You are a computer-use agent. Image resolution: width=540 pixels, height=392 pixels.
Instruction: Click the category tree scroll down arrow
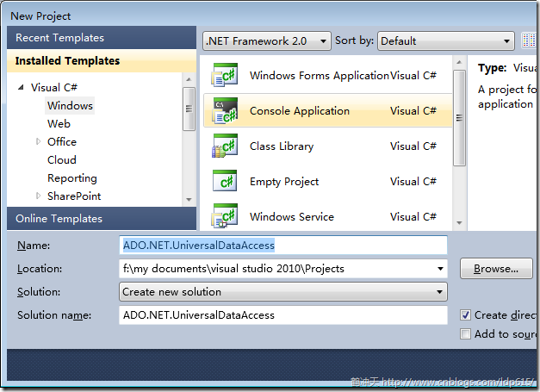coord(189,199)
